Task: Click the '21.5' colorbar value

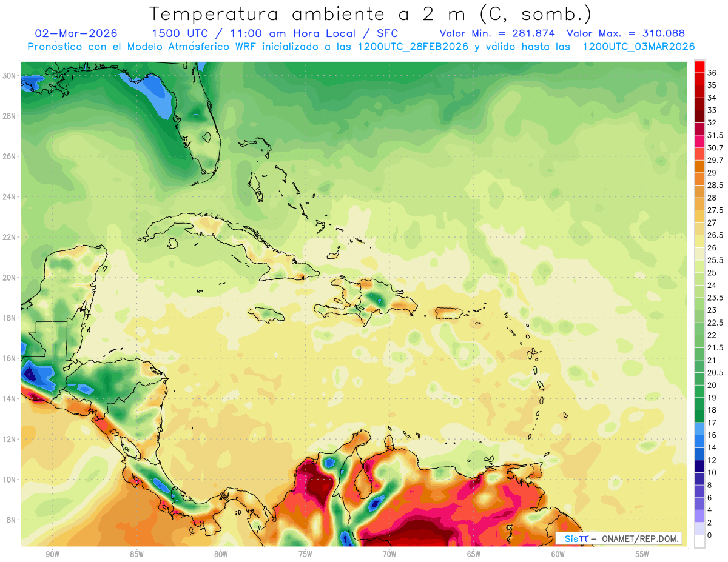Action: tap(715, 348)
